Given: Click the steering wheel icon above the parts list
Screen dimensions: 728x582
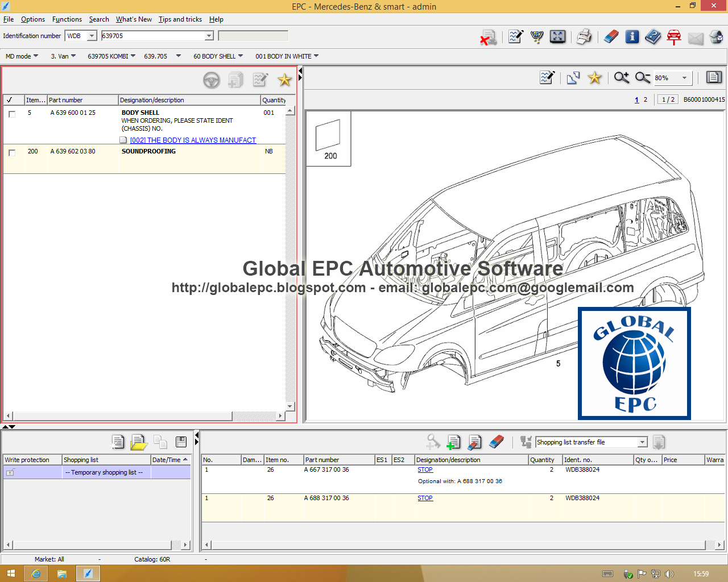Looking at the screenshot, I should 212,80.
